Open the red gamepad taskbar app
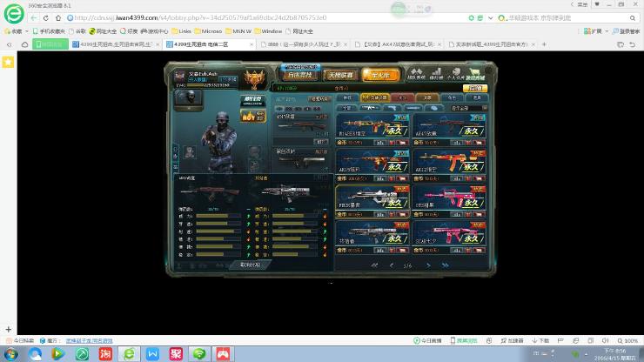Screen dimensions: 644x362 pyautogui.click(x=223, y=354)
